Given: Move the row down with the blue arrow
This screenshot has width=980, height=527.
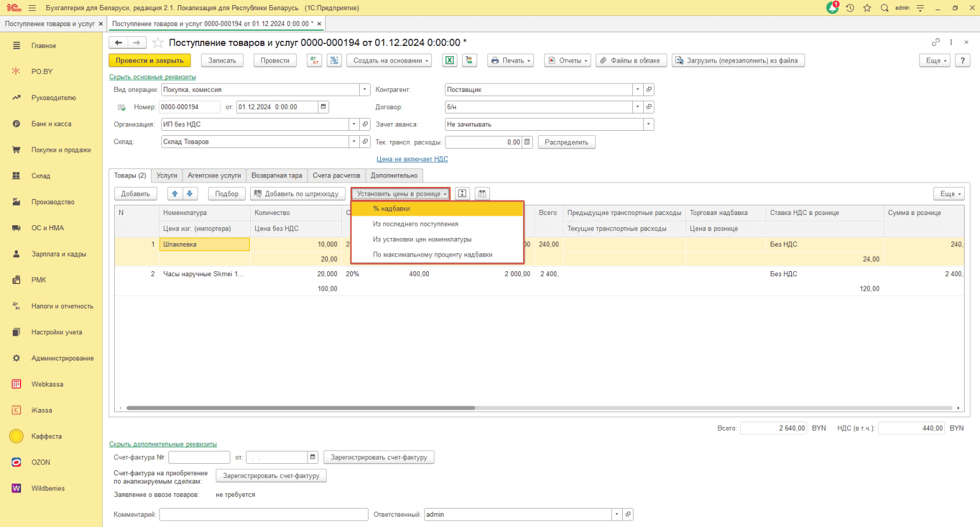Looking at the screenshot, I should (190, 194).
